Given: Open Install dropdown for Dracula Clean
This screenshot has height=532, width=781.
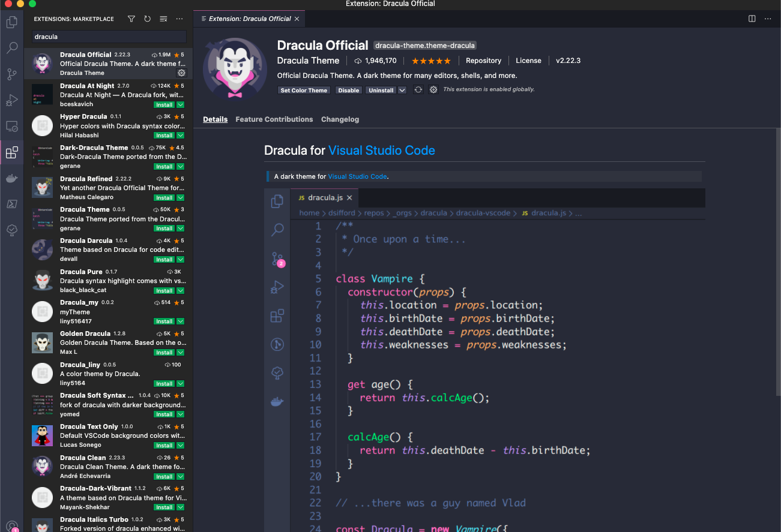Looking at the screenshot, I should 180,477.
